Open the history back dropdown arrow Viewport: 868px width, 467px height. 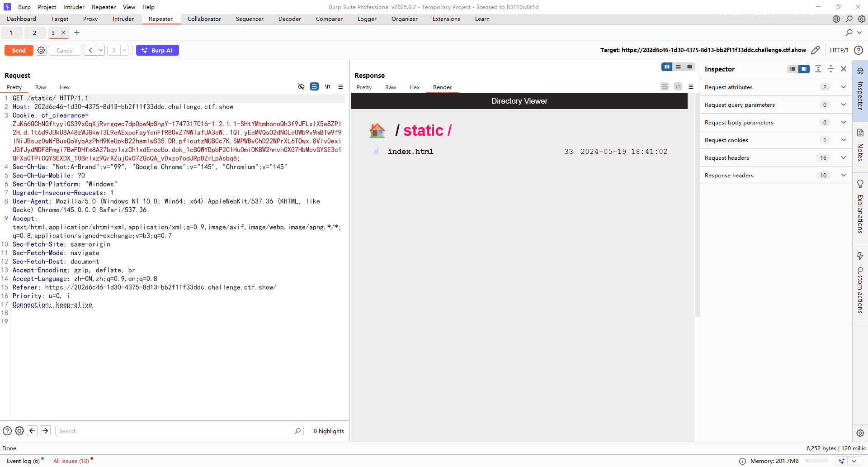pyautogui.click(x=101, y=50)
